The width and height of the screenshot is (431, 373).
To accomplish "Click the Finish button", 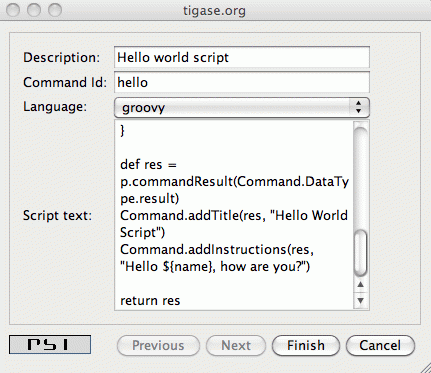I will coord(306,345).
